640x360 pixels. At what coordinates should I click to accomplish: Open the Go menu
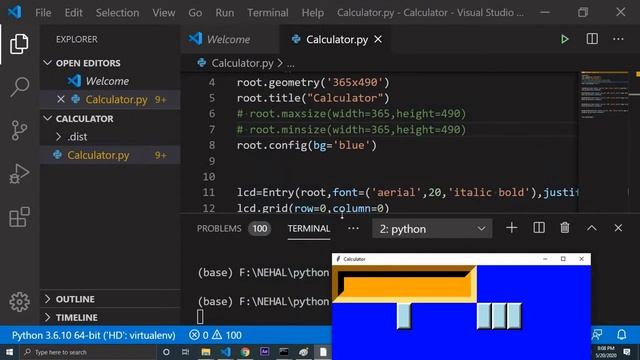click(195, 13)
